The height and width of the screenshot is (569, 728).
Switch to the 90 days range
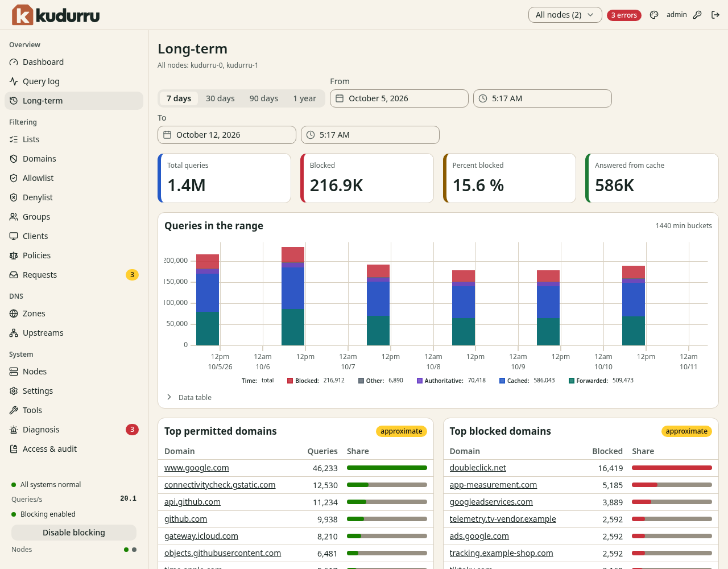click(x=264, y=98)
